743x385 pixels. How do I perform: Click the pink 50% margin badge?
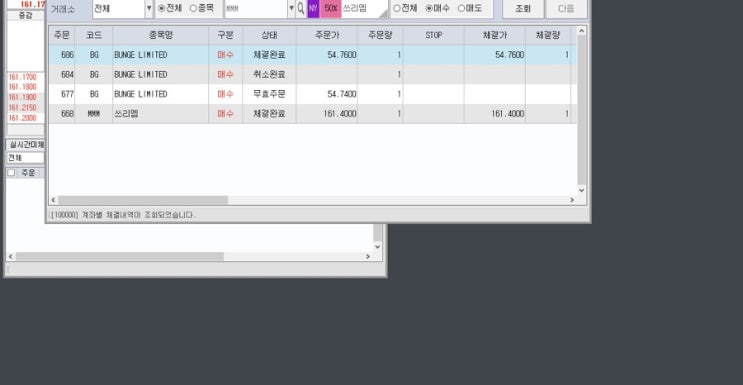(x=331, y=9)
